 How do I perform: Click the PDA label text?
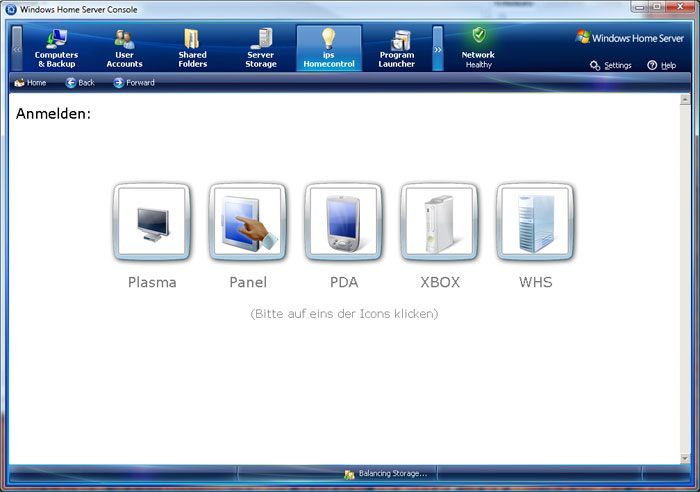click(344, 282)
